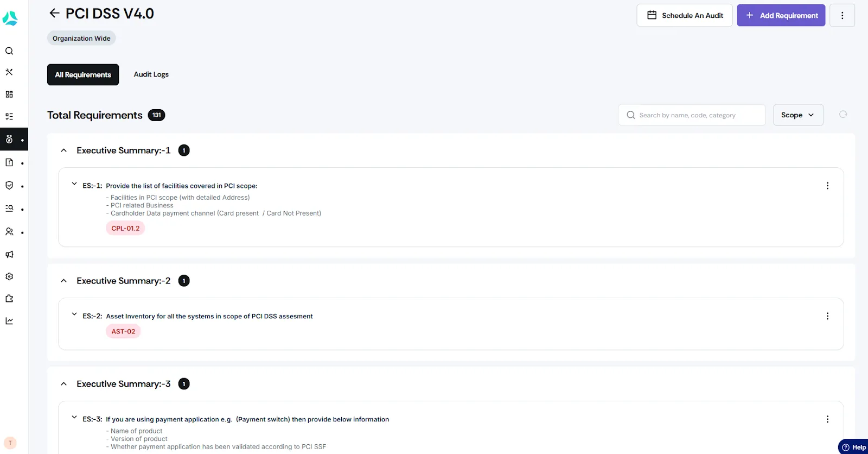868x454 pixels.
Task: Open the shield check icon in the sidebar
Action: point(9,185)
